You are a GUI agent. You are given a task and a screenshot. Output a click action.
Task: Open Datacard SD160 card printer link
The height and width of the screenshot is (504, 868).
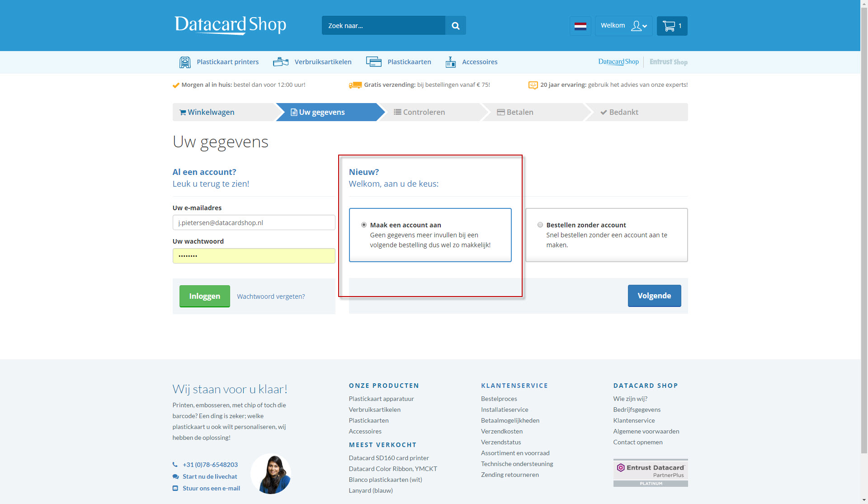(389, 458)
